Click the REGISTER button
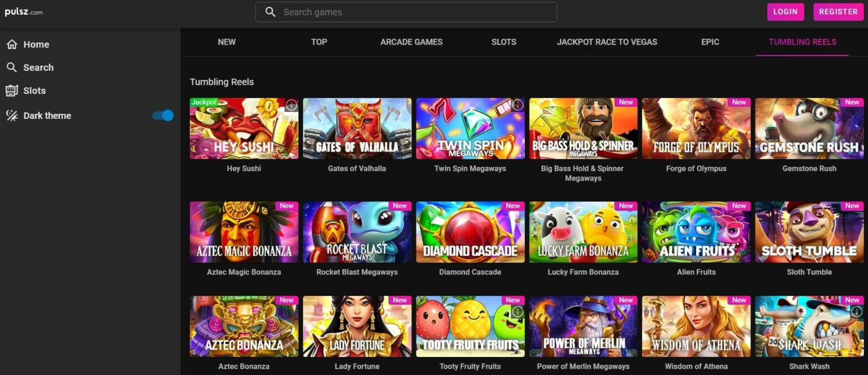868x375 pixels. click(x=839, y=12)
